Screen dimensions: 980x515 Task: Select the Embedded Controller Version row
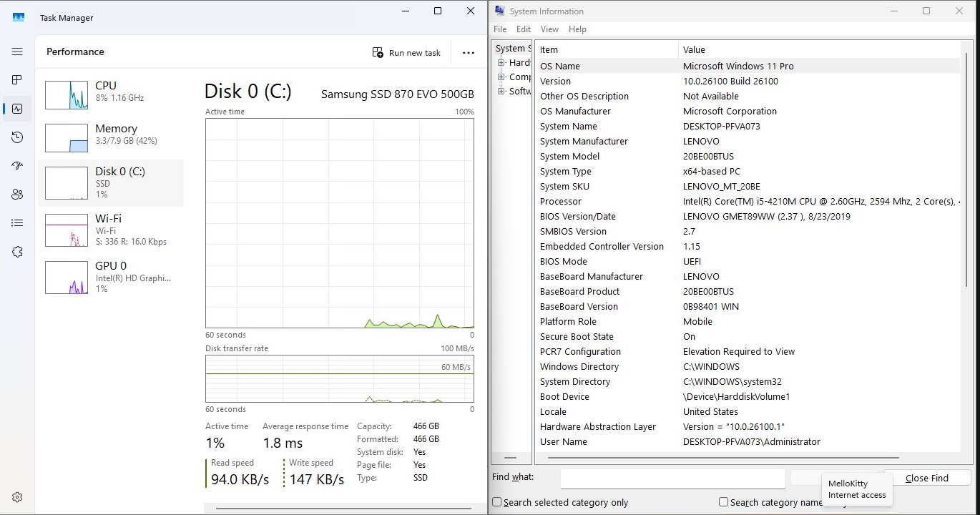tap(748, 246)
